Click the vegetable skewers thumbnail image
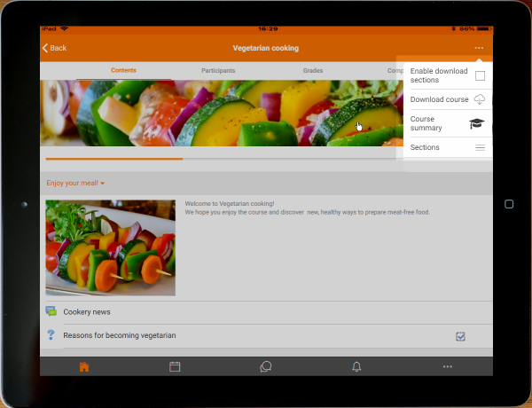The image size is (532, 408). pos(110,247)
